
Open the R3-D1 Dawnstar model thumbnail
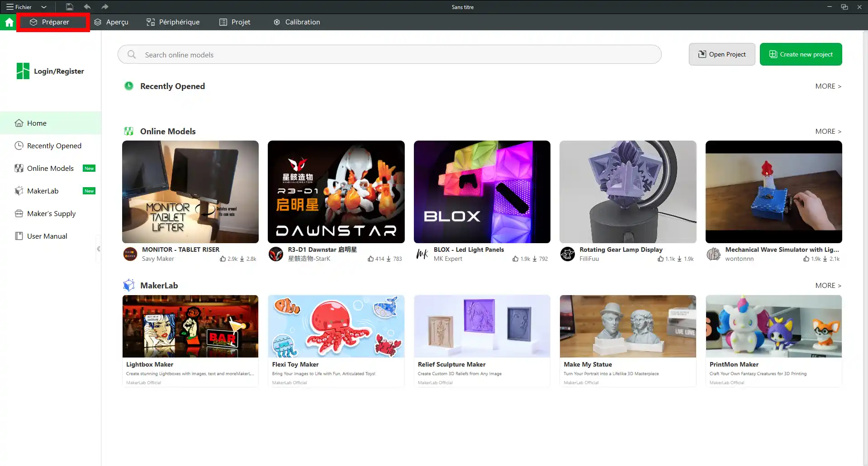(x=336, y=192)
